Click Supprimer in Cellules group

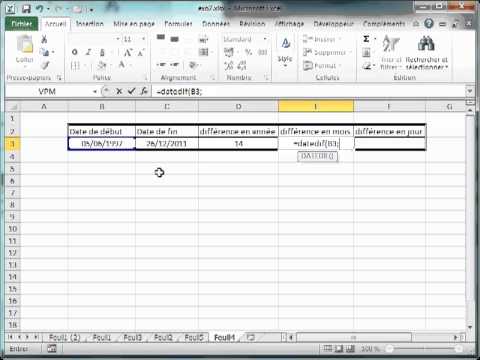tap(327, 52)
